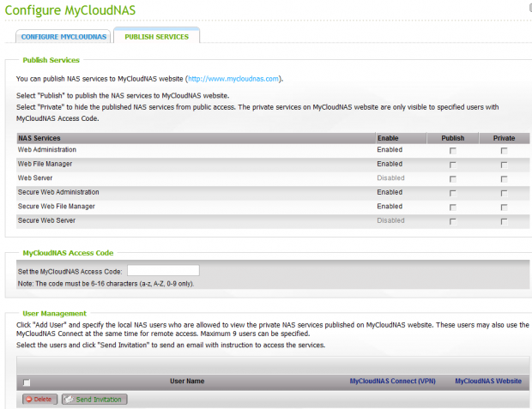532x409 pixels.
Task: Click Enabled status of Web File Manager
Action: 390,164
